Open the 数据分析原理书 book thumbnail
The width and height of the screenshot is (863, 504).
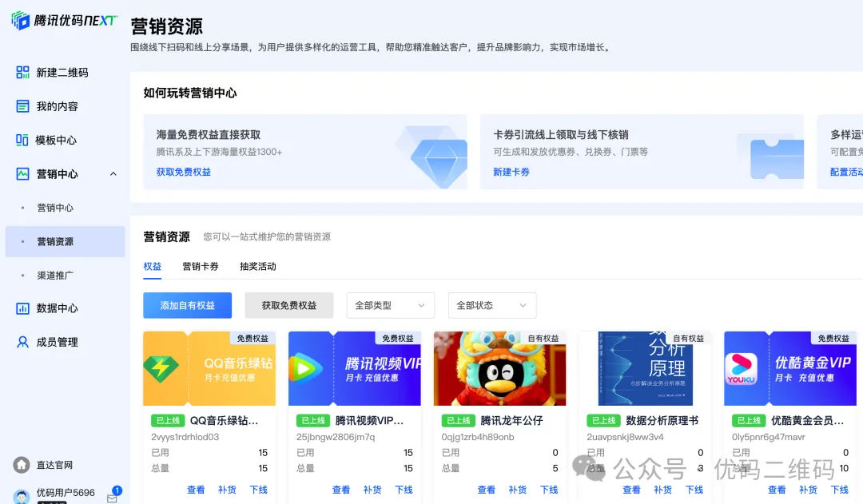645,369
